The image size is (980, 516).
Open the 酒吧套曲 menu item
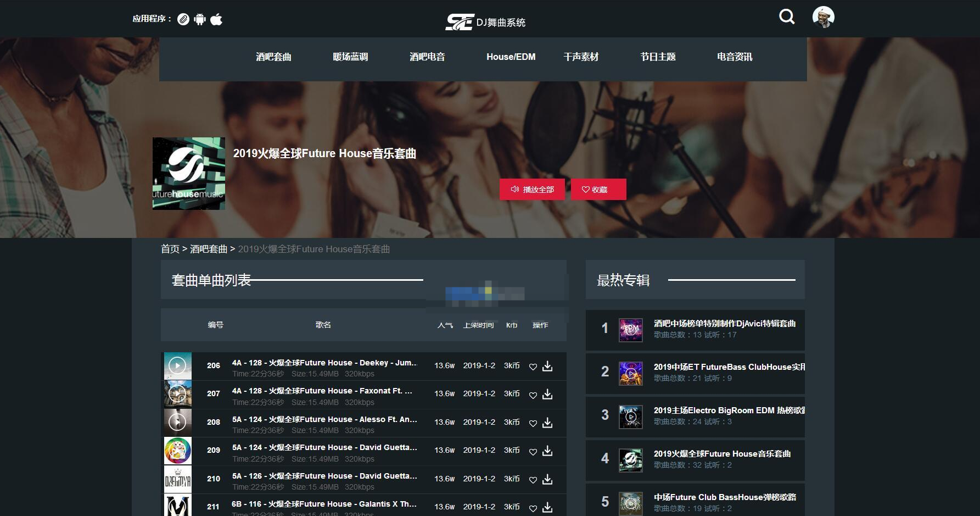pyautogui.click(x=273, y=57)
